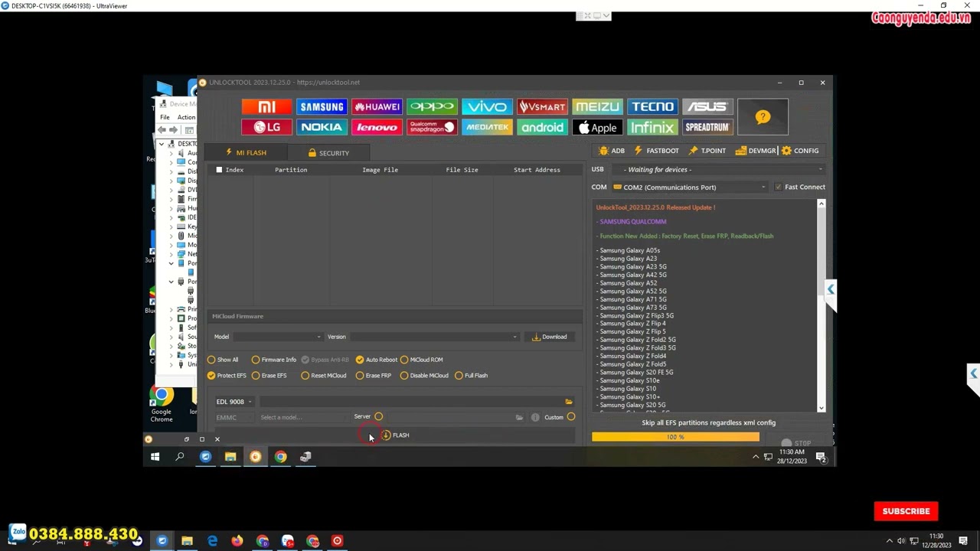The width and height of the screenshot is (980, 551).
Task: Switch to the SECURITY tab
Action: coord(328,153)
